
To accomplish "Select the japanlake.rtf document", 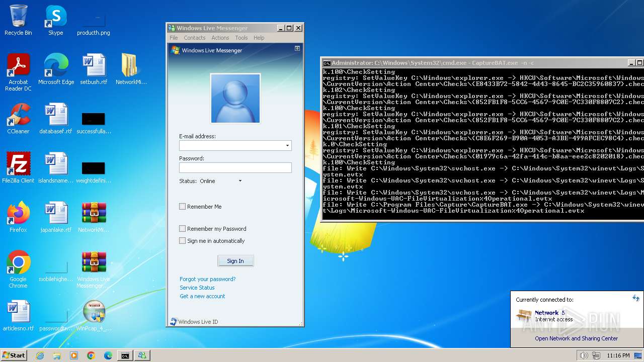I will pos(56,217).
